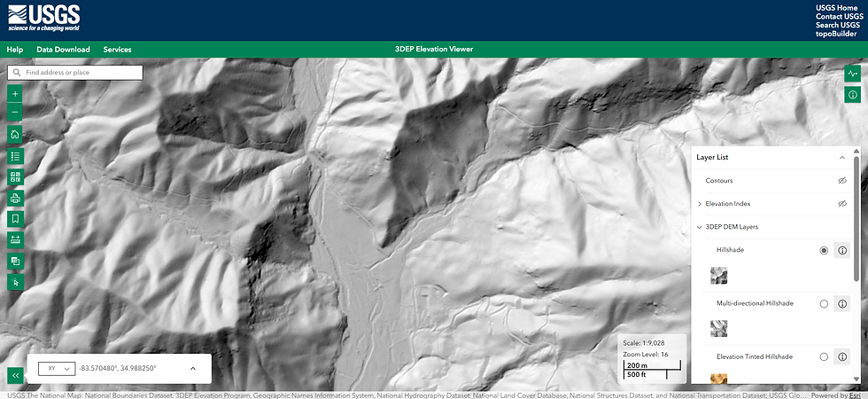Click the Contours layer name
This screenshot has height=399, width=868.
[719, 181]
